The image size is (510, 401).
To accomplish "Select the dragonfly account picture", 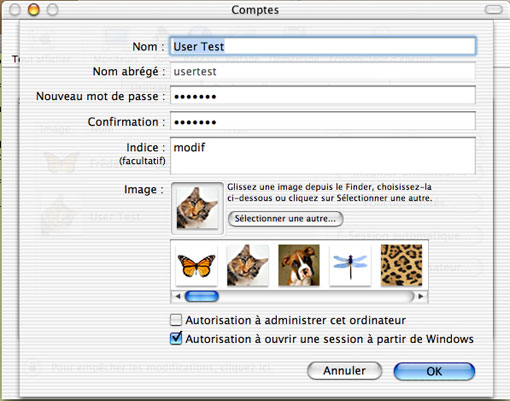I will coord(350,265).
